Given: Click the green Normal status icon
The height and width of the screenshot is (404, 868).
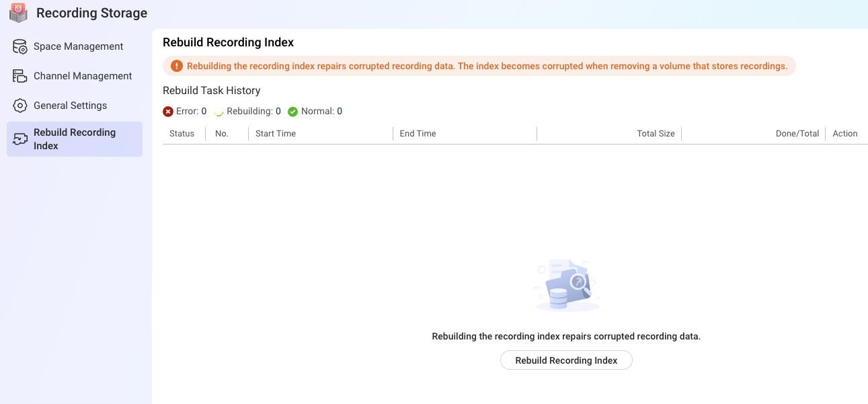Looking at the screenshot, I should pos(292,112).
